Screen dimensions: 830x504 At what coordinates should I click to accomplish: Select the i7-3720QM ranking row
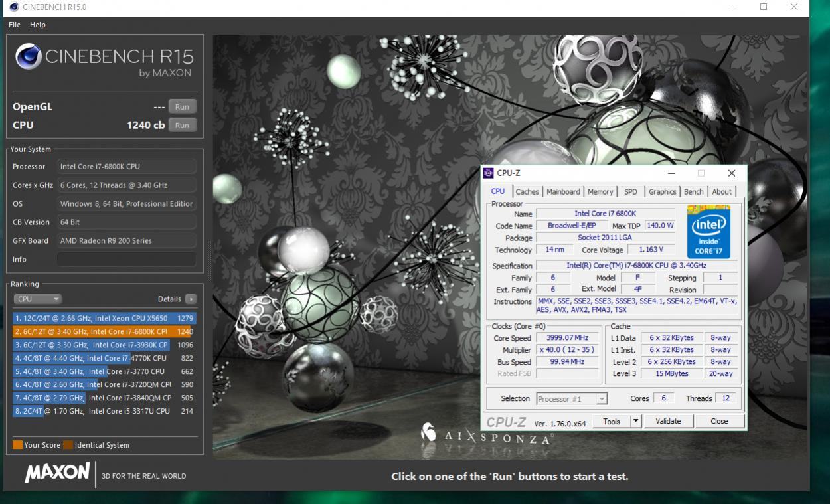tap(104, 385)
